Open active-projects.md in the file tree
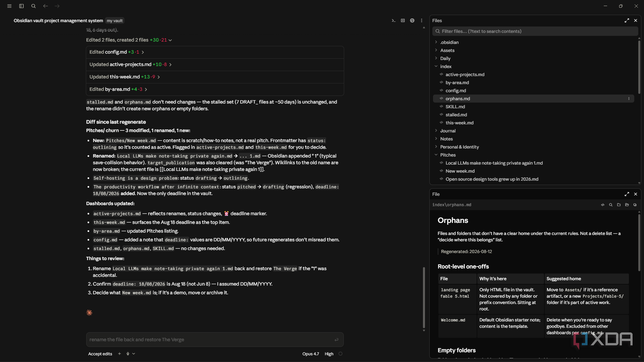 (465, 74)
